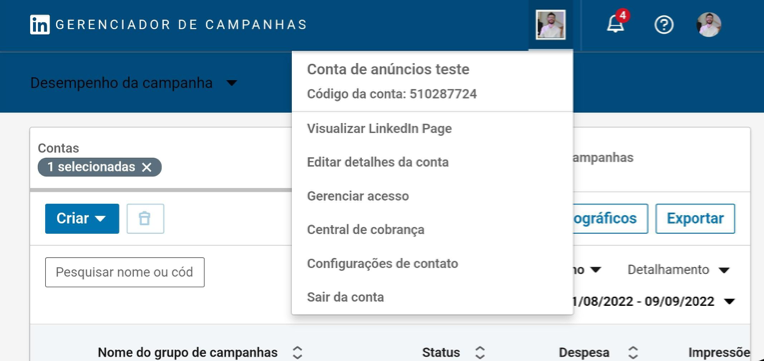764x362 pixels.
Task: Click the LinkedIn logo icon
Action: tap(39, 24)
